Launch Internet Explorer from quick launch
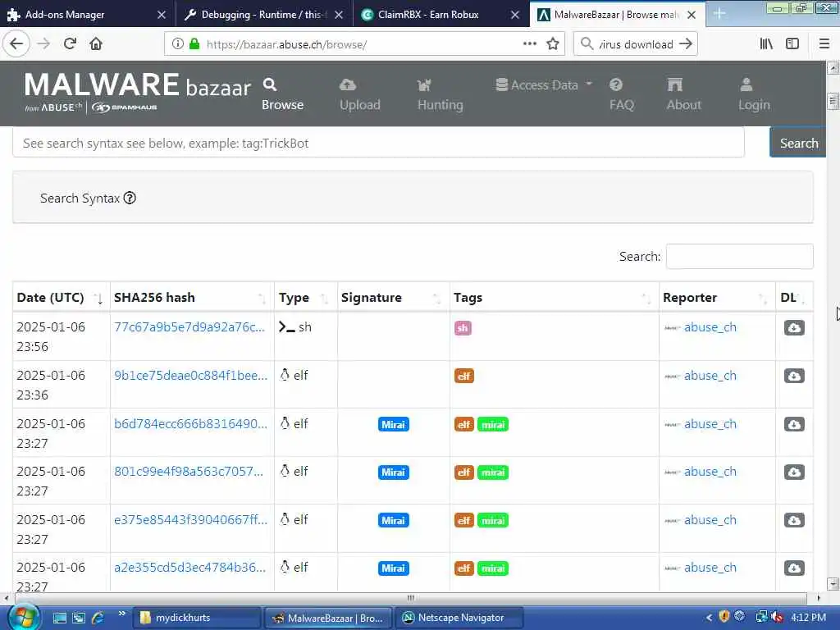 [x=98, y=618]
